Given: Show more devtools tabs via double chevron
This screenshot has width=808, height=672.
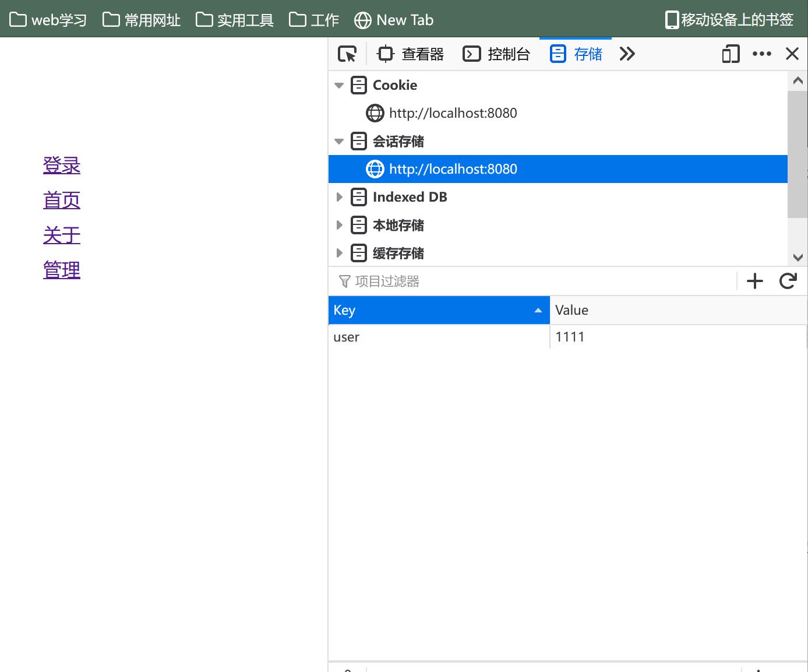Looking at the screenshot, I should click(x=627, y=54).
